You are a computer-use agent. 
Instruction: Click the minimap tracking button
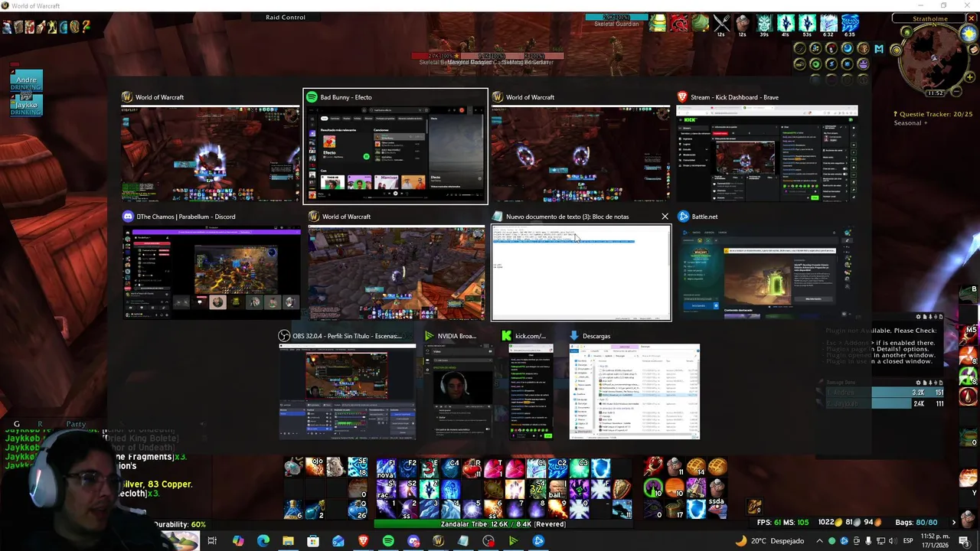(x=897, y=50)
